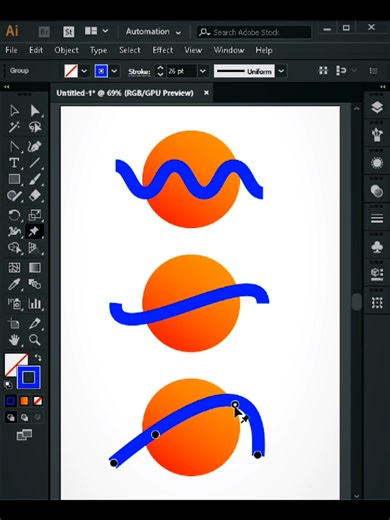Change the screen mode
The width and height of the screenshot is (390, 520).
[x=24, y=435]
